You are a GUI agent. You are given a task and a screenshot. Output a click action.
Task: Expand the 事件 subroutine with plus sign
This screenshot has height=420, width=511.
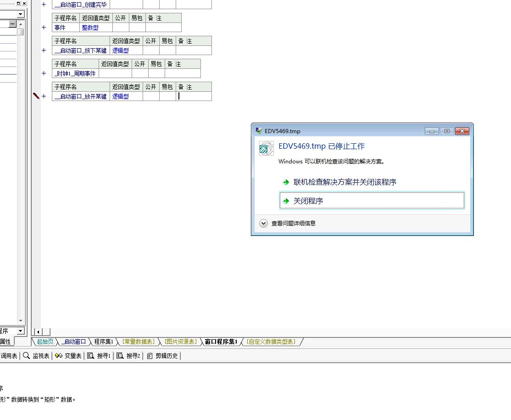click(x=44, y=28)
